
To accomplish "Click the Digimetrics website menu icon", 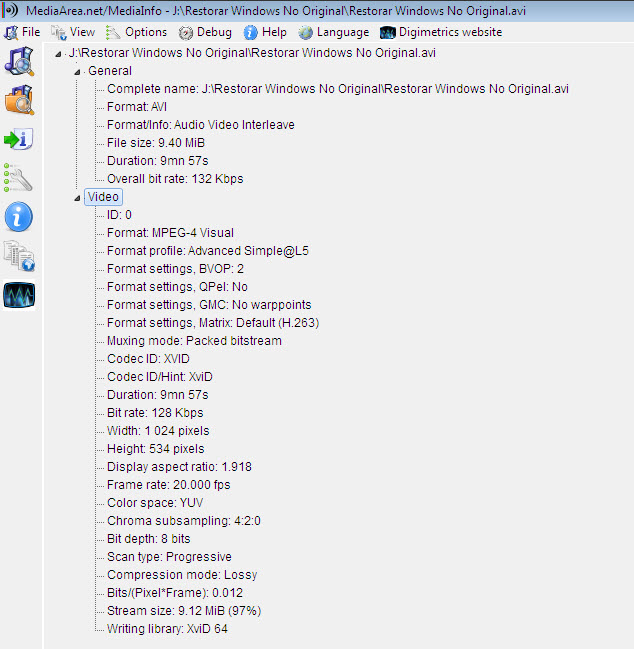I will point(388,32).
